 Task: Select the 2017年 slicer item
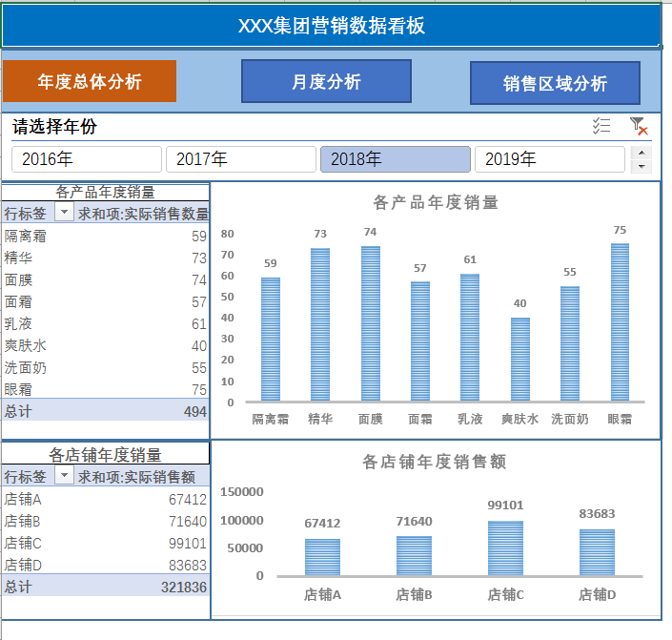241,159
